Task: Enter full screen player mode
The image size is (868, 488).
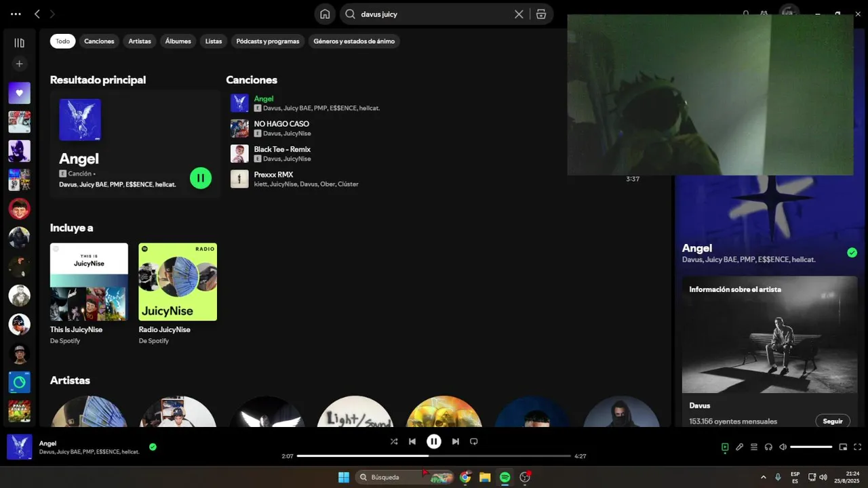Action: (857, 447)
